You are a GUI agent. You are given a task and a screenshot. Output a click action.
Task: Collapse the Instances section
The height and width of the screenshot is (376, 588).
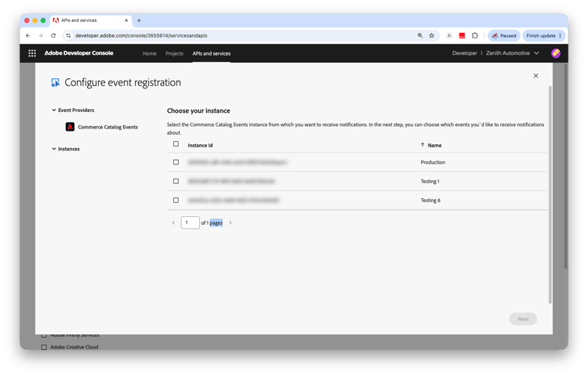54,149
